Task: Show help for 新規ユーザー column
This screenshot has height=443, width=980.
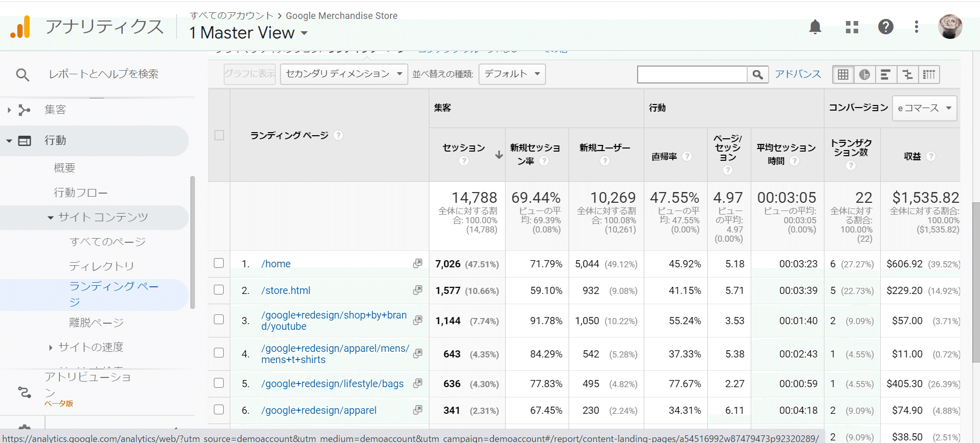Action: tap(605, 161)
